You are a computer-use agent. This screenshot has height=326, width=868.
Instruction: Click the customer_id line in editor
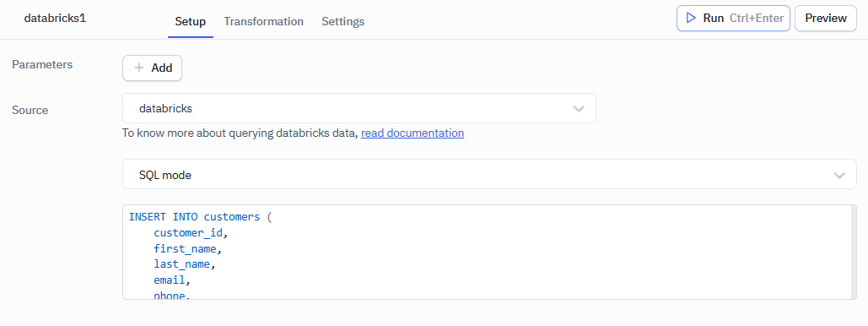click(x=191, y=233)
